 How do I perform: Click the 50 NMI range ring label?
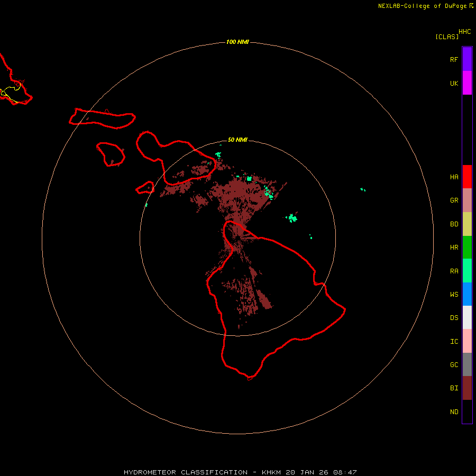pos(237,140)
